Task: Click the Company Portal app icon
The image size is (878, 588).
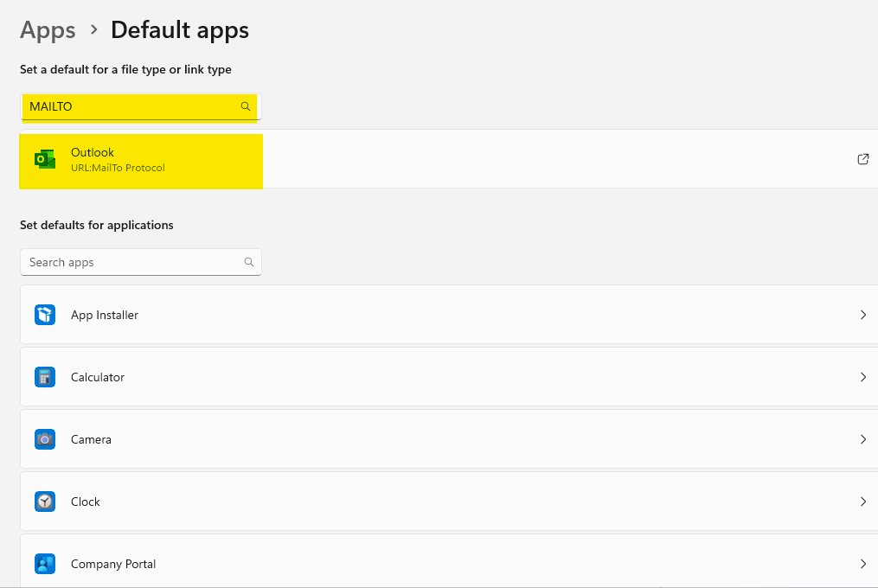Action: coord(45,564)
